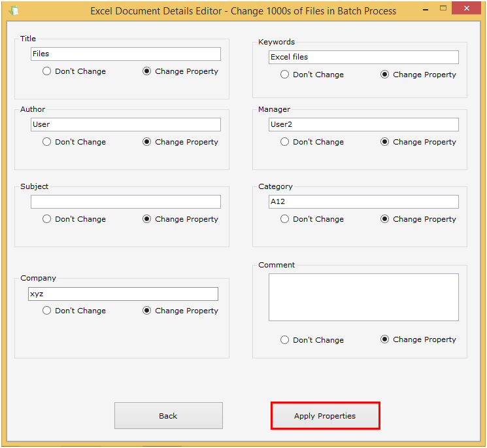The width and height of the screenshot is (487, 448).
Task: Select Don't Change for Subject
Action: point(75,219)
